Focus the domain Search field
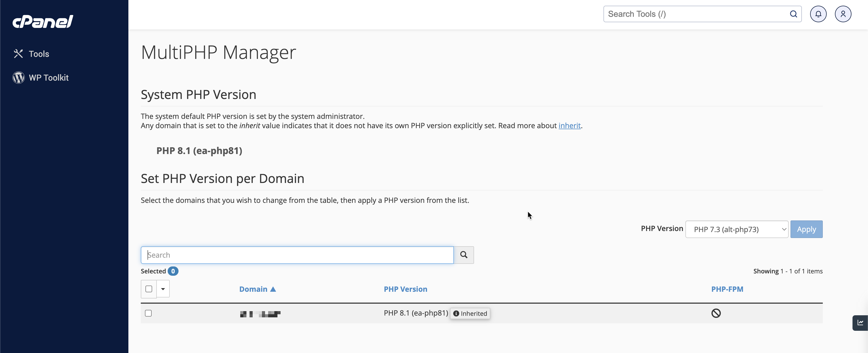 pos(297,255)
